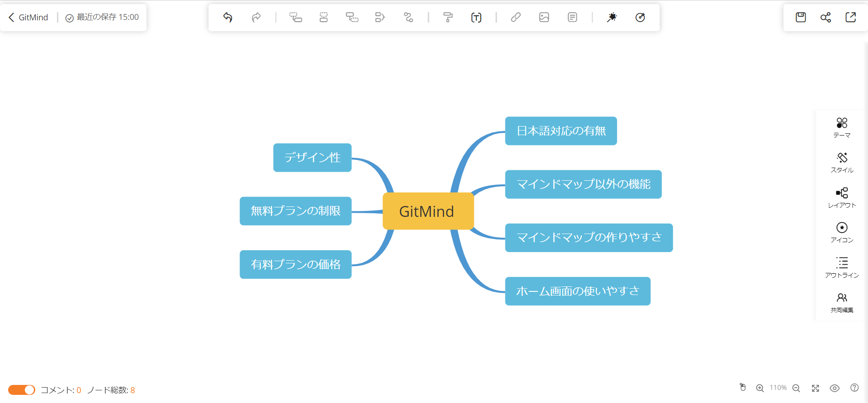
Task: Open the テーマ theme panel
Action: [842, 128]
